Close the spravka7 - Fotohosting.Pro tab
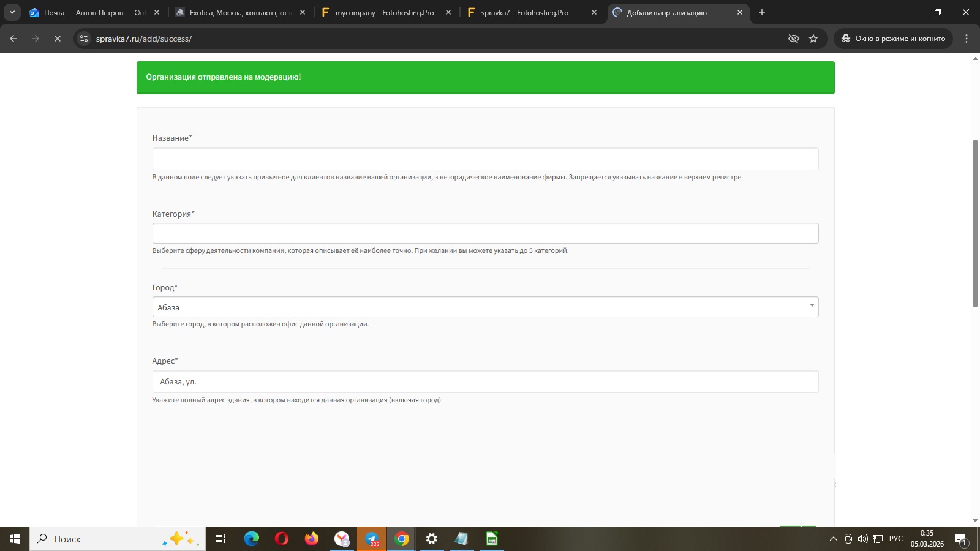The image size is (980, 551). click(594, 12)
